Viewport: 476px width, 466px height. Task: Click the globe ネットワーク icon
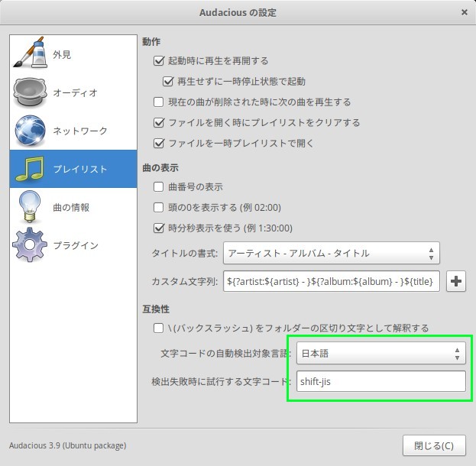click(30, 131)
